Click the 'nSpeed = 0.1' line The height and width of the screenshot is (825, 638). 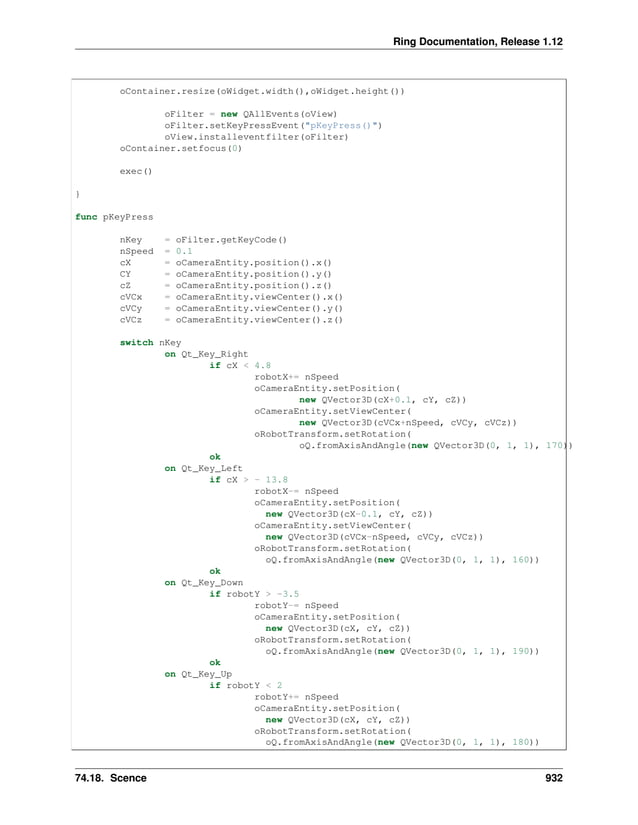(156, 251)
